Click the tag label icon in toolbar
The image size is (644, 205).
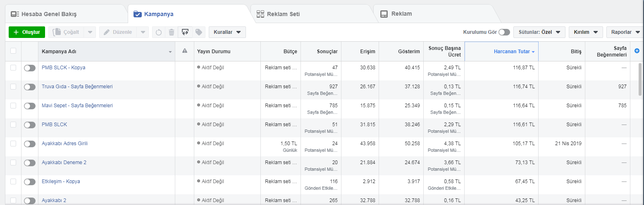[x=198, y=32]
